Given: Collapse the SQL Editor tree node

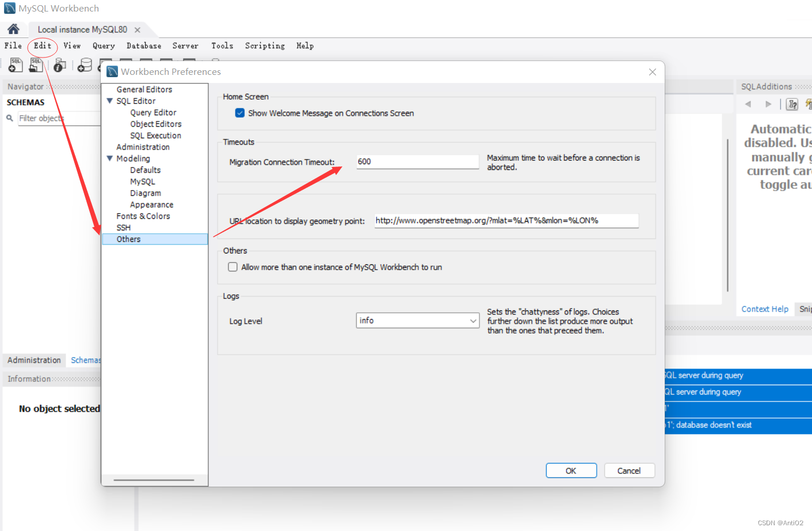Looking at the screenshot, I should coord(110,101).
